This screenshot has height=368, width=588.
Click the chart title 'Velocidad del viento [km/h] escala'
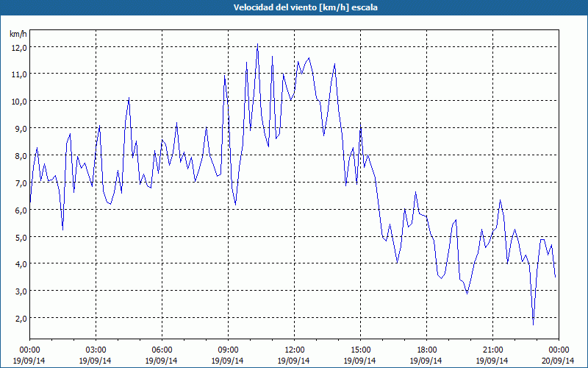305,7
